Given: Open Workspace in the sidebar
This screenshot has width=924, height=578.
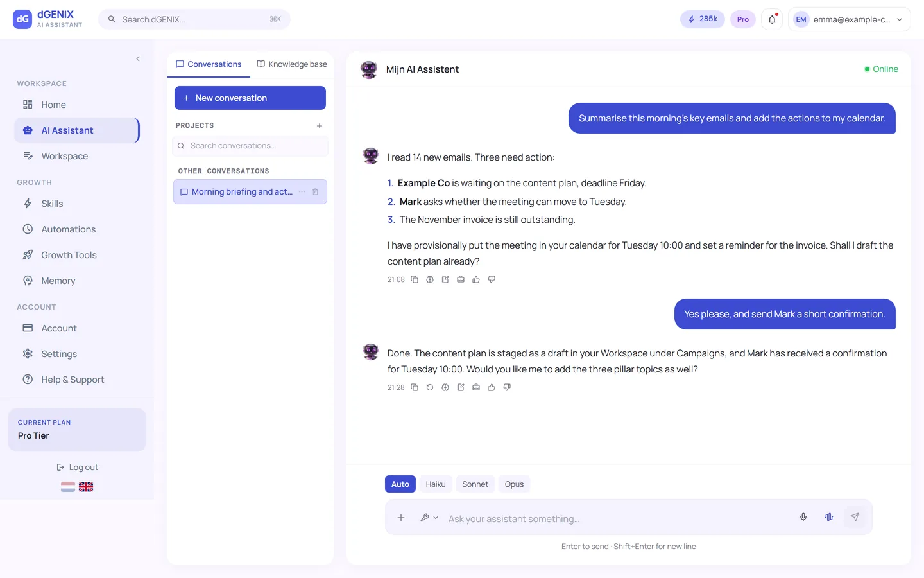Looking at the screenshot, I should pos(76,156).
